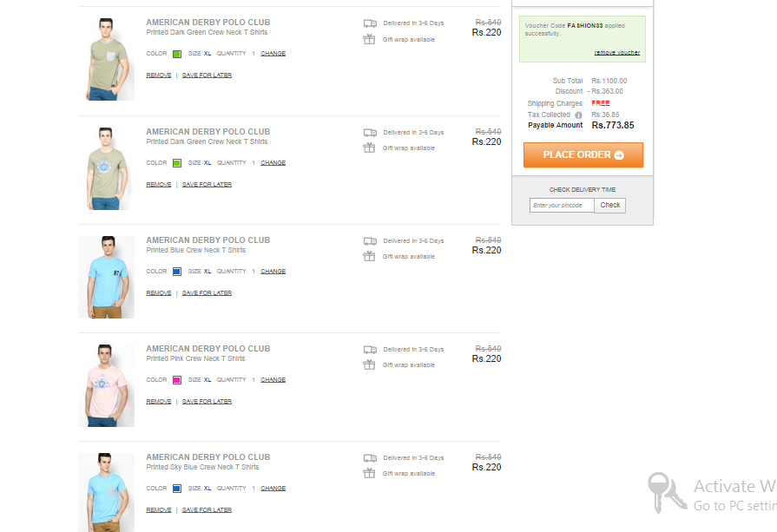
Task: Click delivery truck icon for first green shirt
Action: [370, 23]
